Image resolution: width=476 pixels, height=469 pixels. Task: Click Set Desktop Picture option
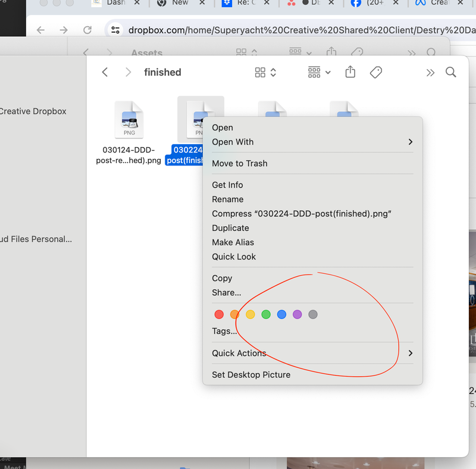point(251,374)
